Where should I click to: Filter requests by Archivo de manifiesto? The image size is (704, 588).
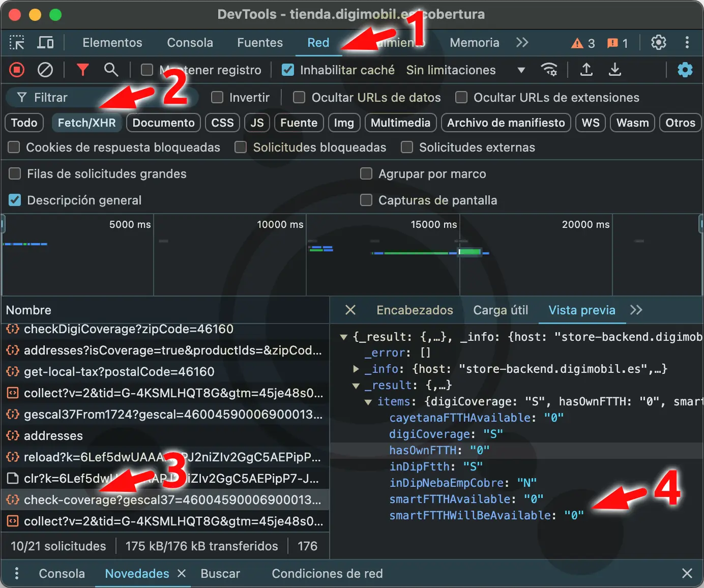(506, 123)
